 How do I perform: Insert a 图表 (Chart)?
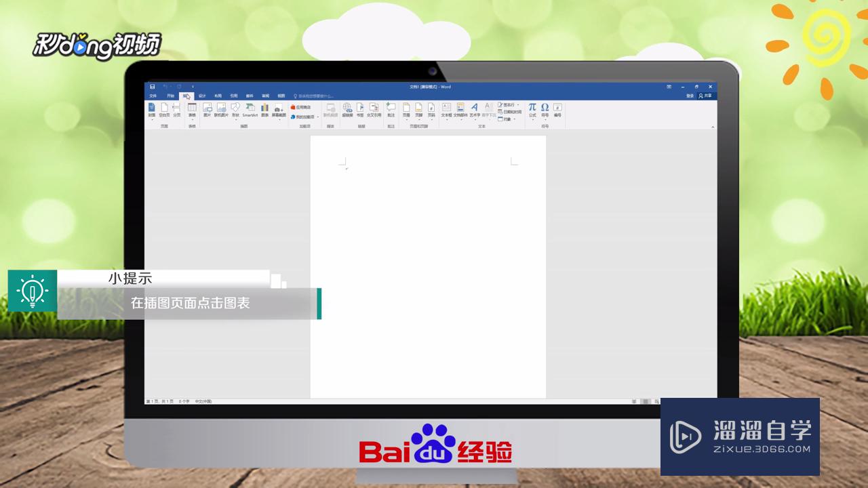(264, 108)
